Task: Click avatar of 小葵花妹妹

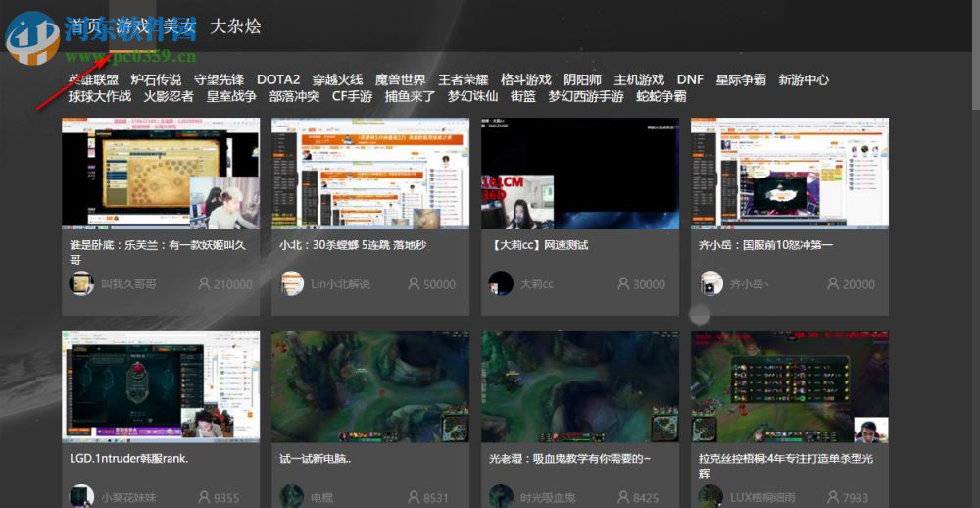Action: (x=81, y=497)
